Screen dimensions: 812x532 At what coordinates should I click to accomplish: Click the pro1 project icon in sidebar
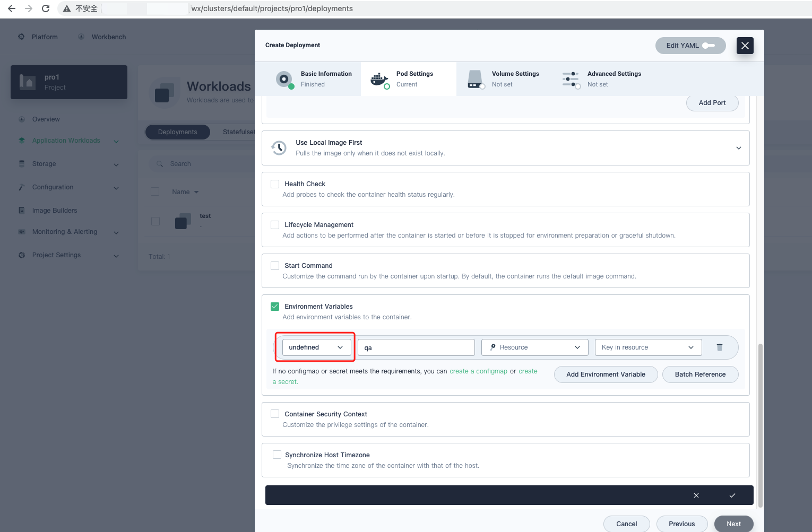tap(28, 82)
